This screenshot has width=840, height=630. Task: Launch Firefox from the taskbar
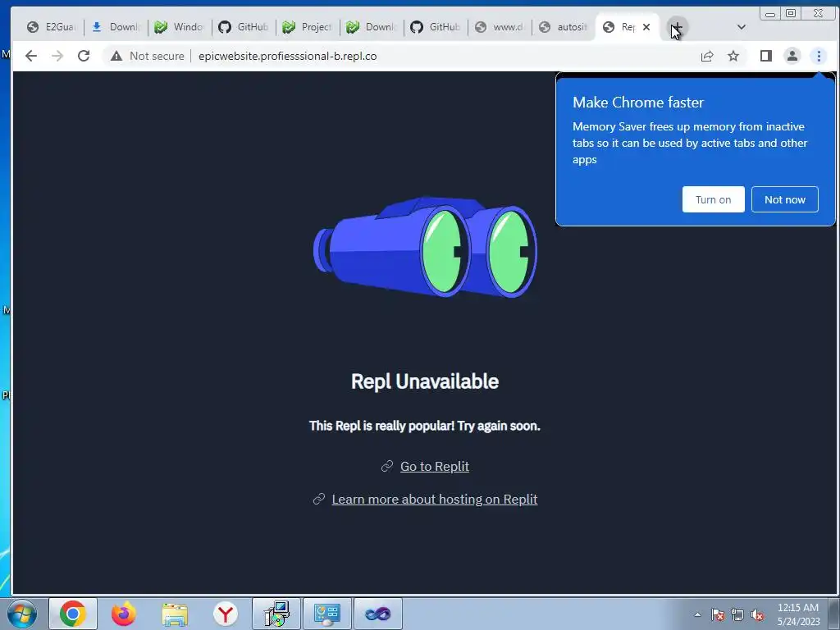point(123,614)
